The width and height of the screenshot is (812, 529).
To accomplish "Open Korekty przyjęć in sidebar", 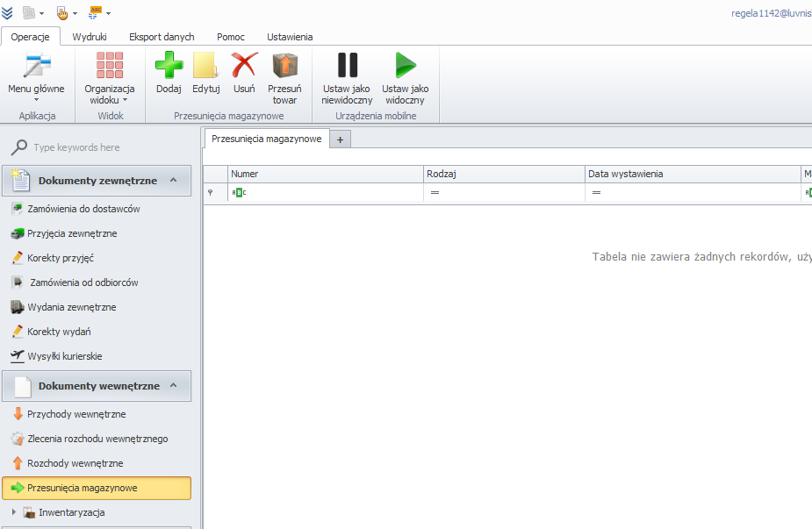I will coord(60,258).
